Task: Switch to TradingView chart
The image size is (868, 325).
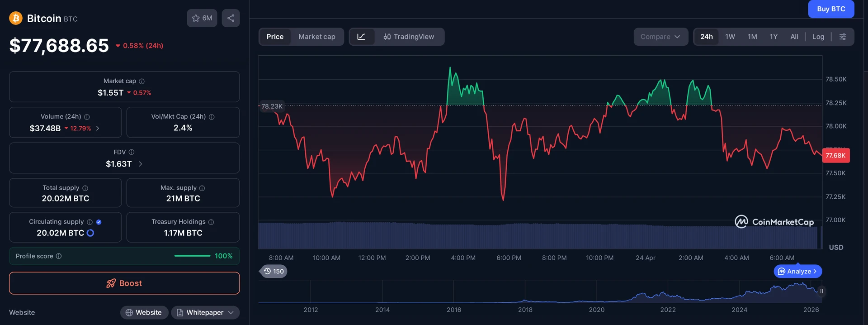Action: tap(409, 37)
